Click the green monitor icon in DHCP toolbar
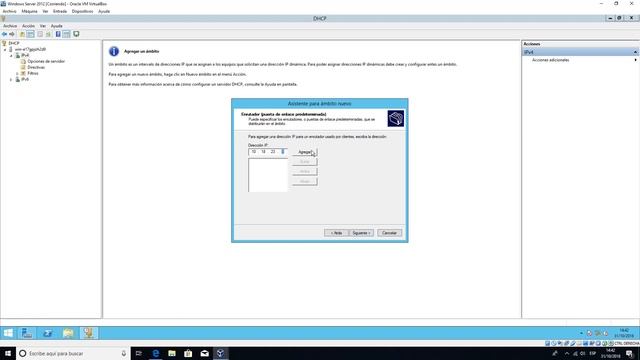Screen dimensions: 640x360 pyautogui.click(x=76, y=34)
